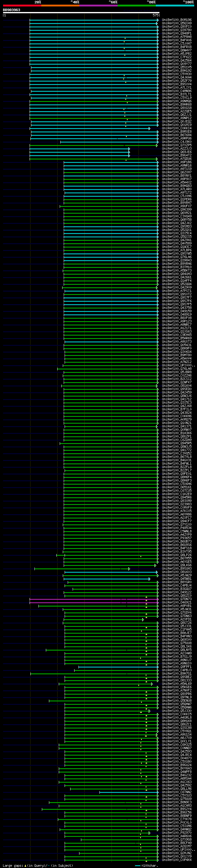Click the magenta alignment bar for Q7DN73
Image resolution: width=197 pixels, height=868 pixels.
94,599
